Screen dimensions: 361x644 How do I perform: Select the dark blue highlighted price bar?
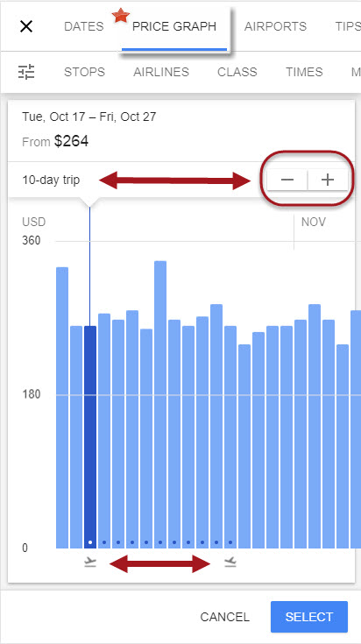90,437
